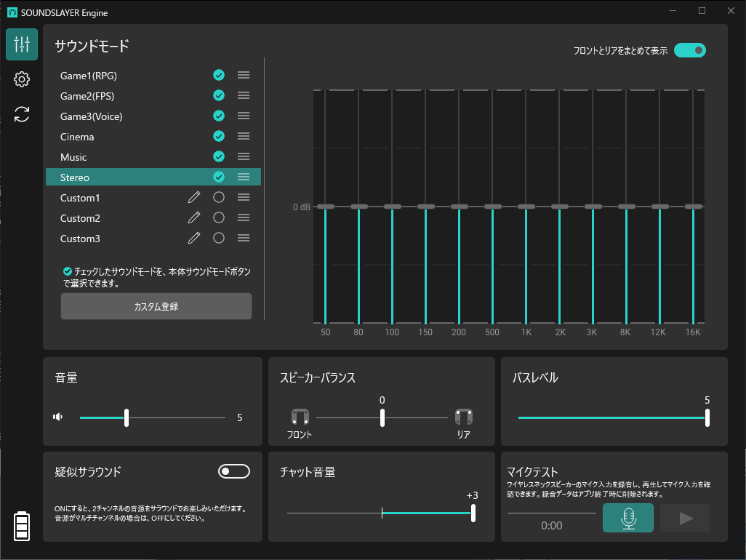Click the 200 Hz equalizer band handle
Image resolution: width=746 pixels, height=560 pixels.
pyautogui.click(x=459, y=207)
